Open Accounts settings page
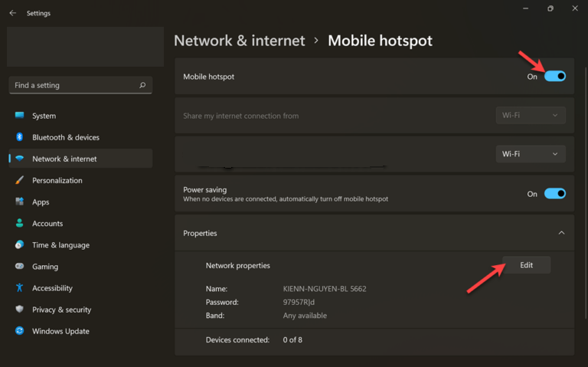The height and width of the screenshot is (367, 588). click(80, 223)
